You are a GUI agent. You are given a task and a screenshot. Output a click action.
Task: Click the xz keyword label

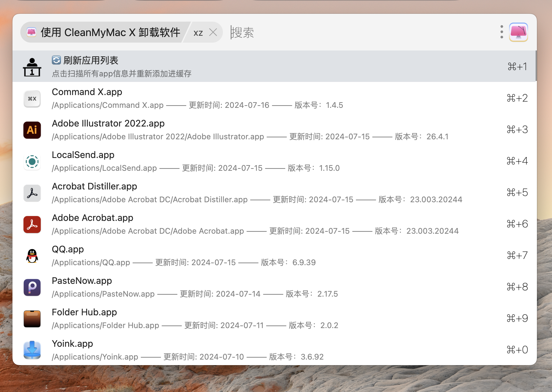tap(198, 33)
